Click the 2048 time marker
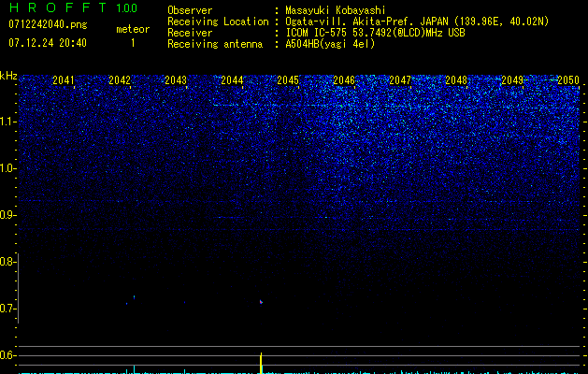Screen dimensions: 588x374 456,80
